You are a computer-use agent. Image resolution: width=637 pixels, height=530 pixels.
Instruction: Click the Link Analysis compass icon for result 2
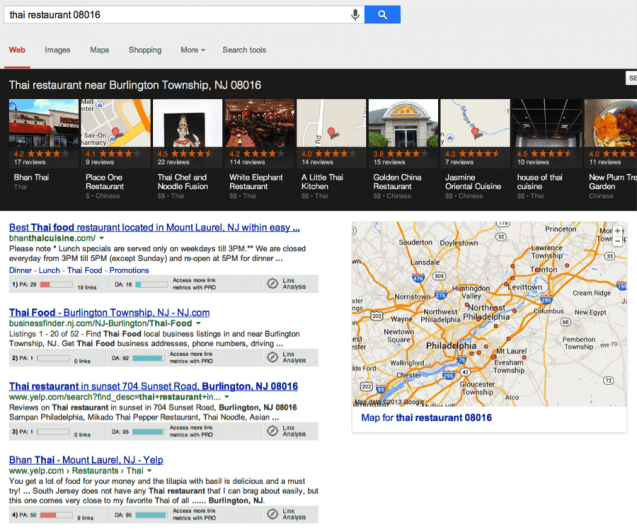pyautogui.click(x=272, y=357)
